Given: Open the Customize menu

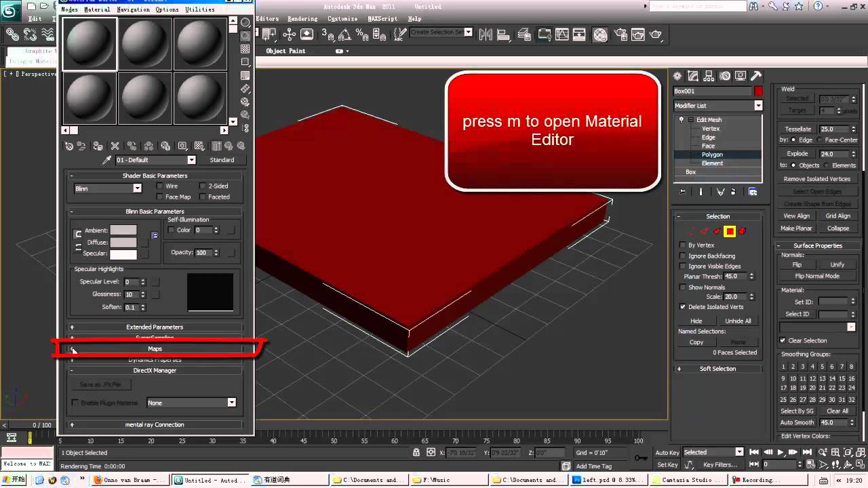Looking at the screenshot, I should coord(342,19).
